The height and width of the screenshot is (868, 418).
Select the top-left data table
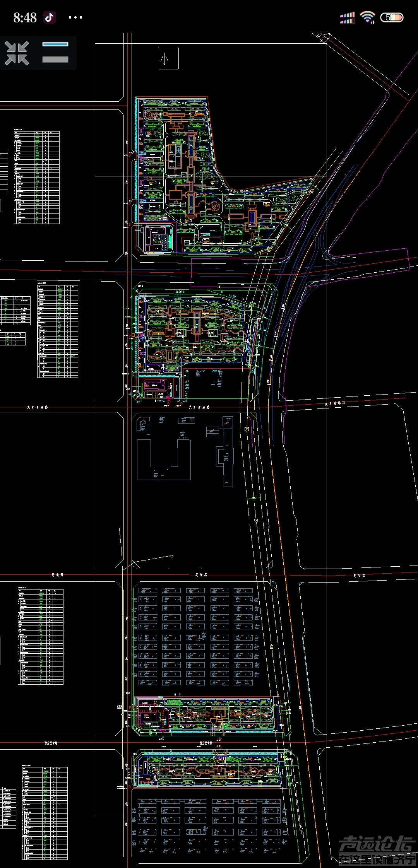click(x=37, y=177)
